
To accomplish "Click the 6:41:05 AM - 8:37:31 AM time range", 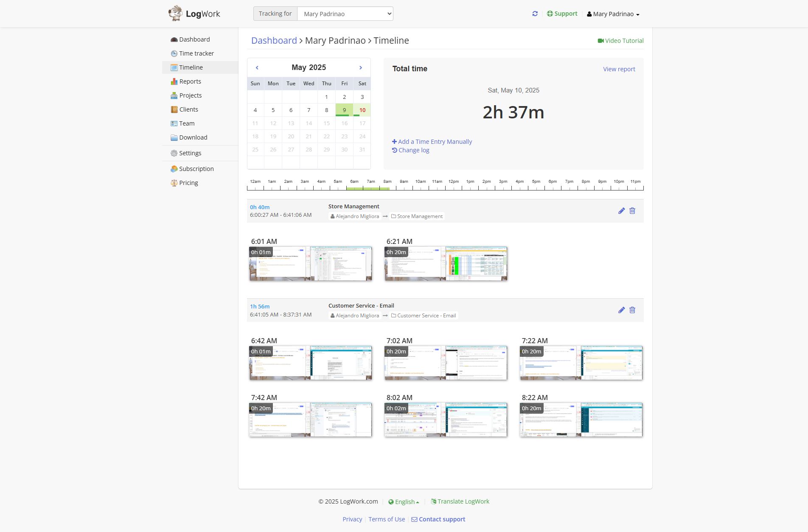I will pos(281,315).
